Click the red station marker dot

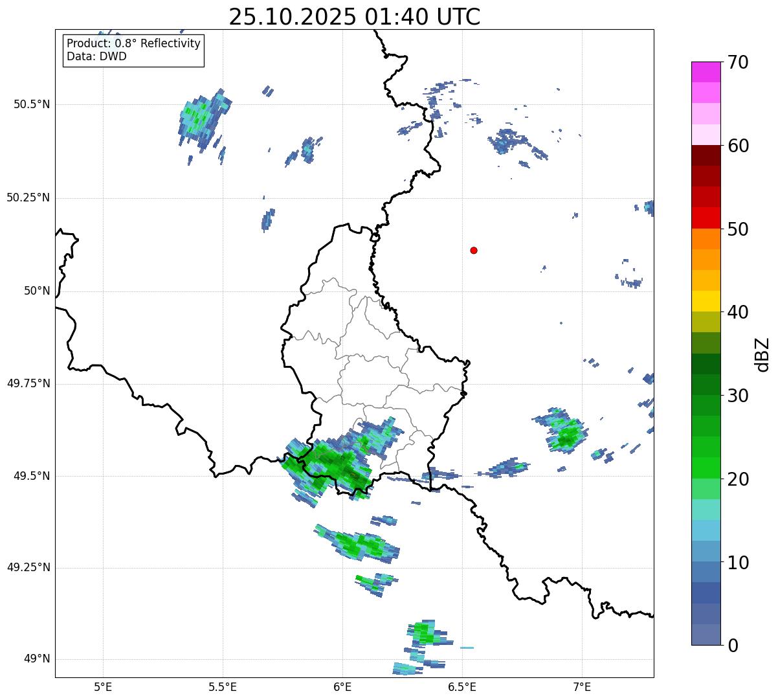coord(474,250)
